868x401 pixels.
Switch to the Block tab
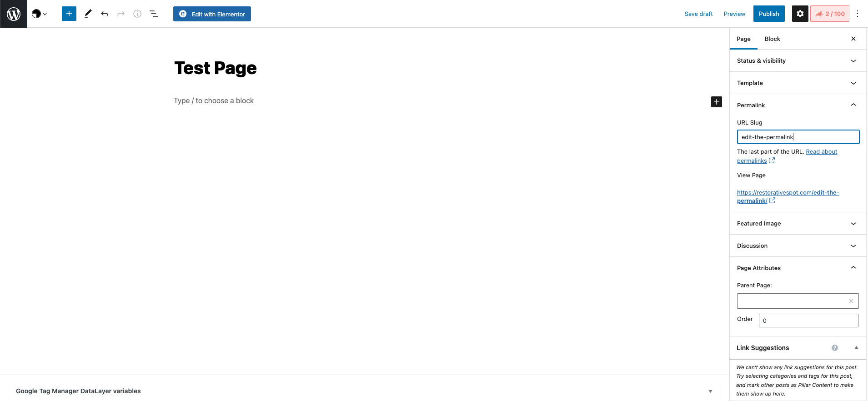pos(772,39)
